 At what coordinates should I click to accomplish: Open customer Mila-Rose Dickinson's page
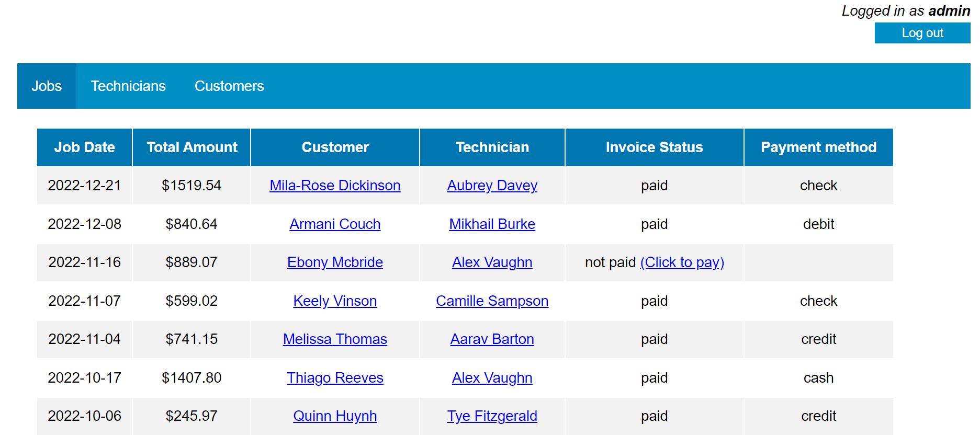tap(335, 186)
